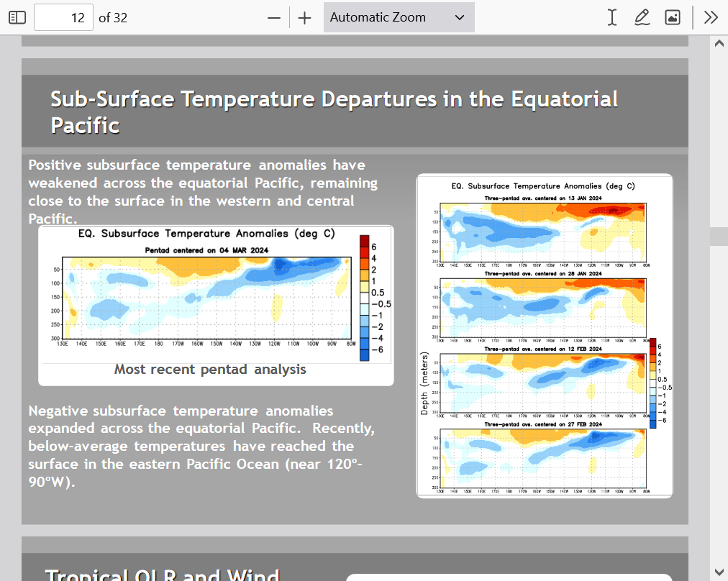Click the page number input field
728x581 pixels.
pyautogui.click(x=63, y=18)
